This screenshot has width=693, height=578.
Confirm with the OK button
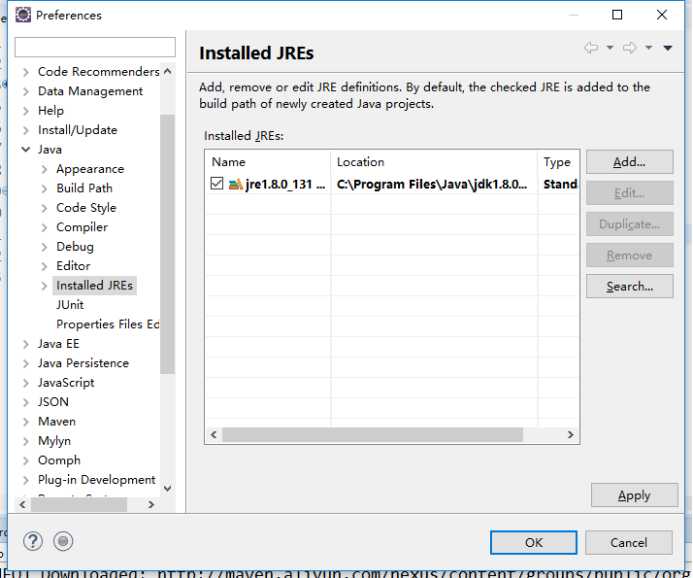pyautogui.click(x=533, y=542)
